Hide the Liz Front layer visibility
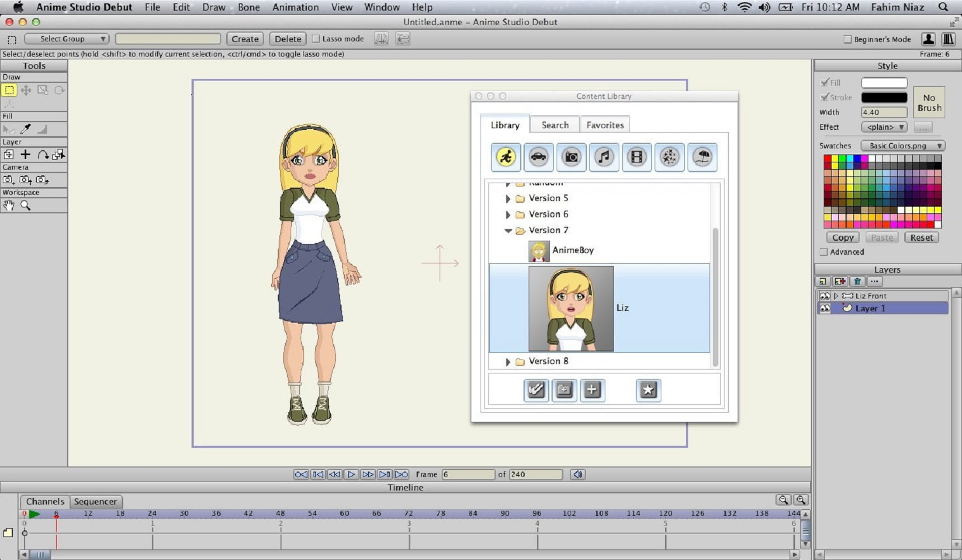Image resolution: width=962 pixels, height=560 pixels. pos(825,296)
